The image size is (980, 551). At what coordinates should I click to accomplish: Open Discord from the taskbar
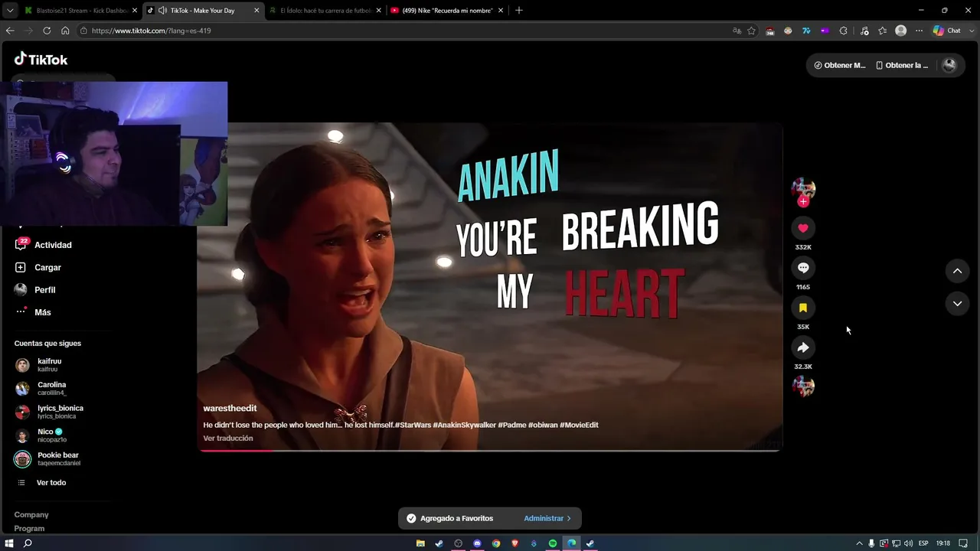[x=477, y=543]
